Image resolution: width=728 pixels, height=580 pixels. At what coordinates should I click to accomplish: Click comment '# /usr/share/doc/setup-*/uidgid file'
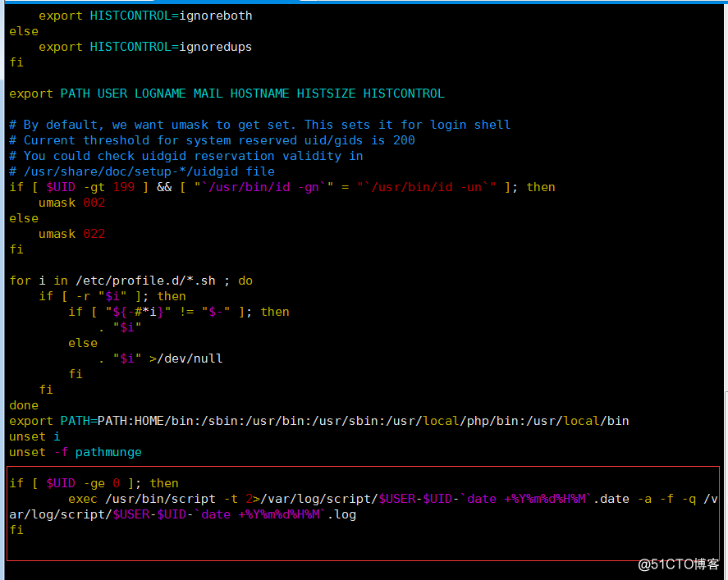pos(142,171)
